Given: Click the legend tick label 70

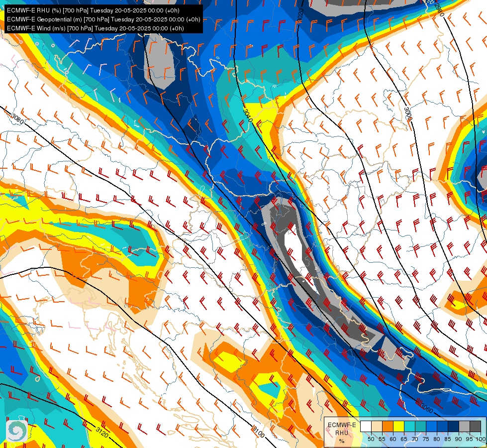Looking at the screenshot, I should click(415, 439).
